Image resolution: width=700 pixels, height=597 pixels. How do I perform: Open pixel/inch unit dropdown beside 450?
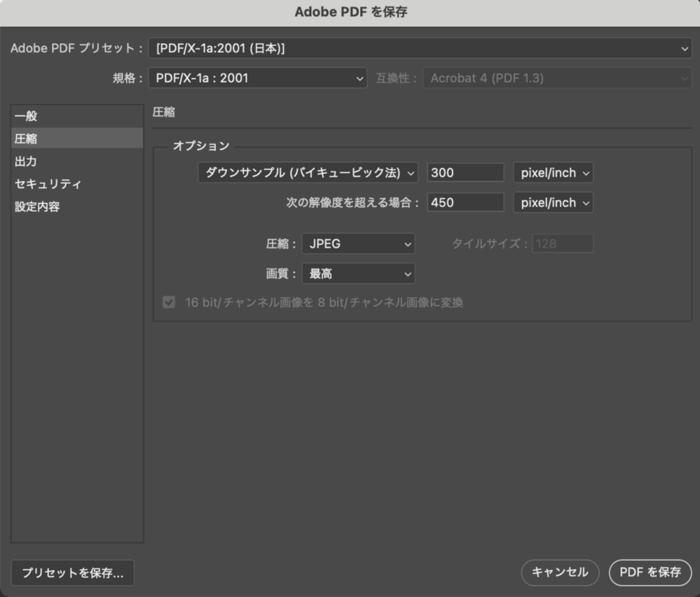tap(553, 203)
